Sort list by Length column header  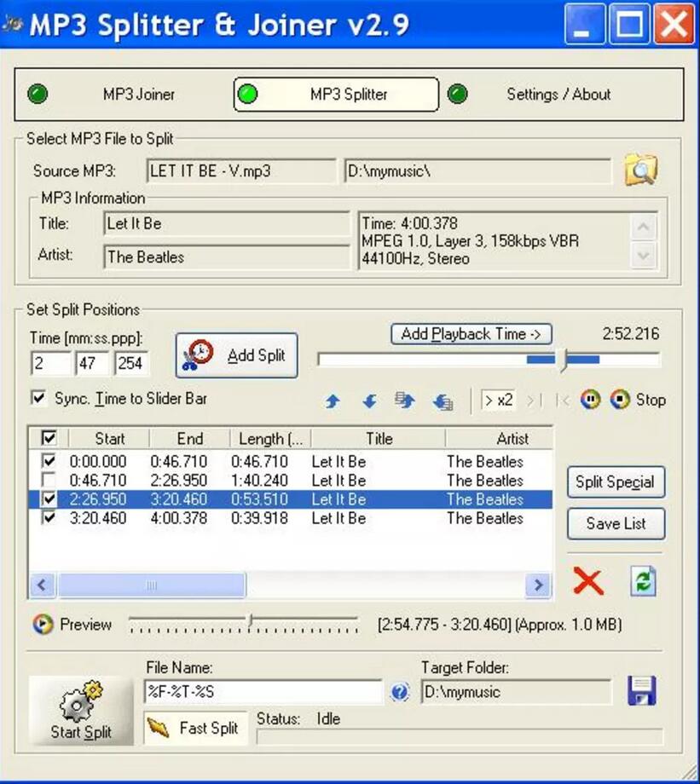pos(270,439)
